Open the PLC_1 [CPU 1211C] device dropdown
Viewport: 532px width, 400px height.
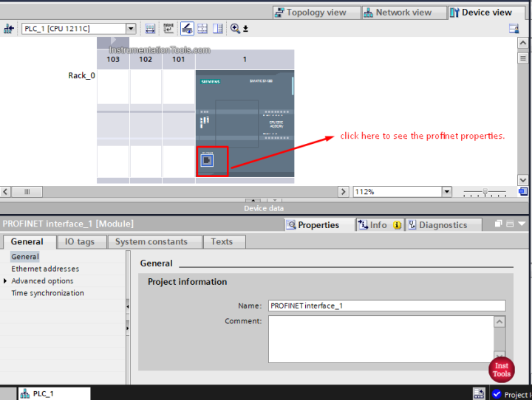pos(131,29)
